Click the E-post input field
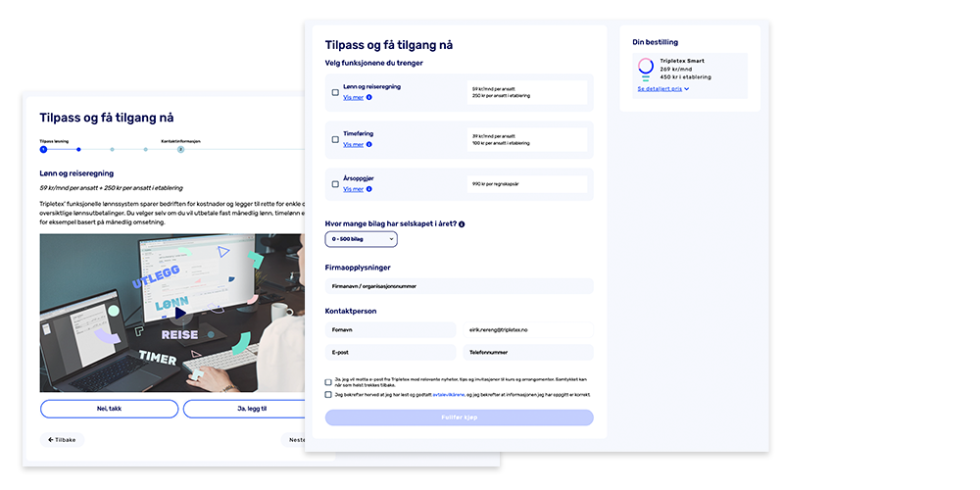980x490 pixels. point(391,352)
